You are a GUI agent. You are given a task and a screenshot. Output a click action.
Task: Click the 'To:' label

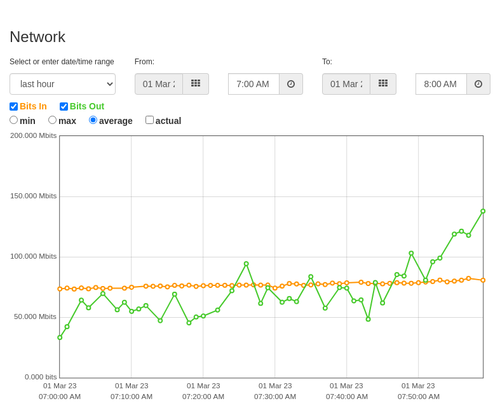(327, 62)
